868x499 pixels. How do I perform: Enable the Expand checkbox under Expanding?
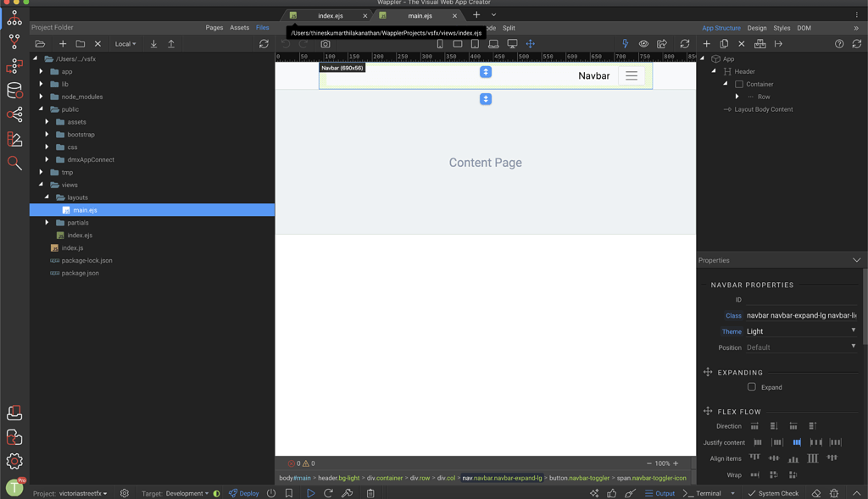(x=752, y=386)
